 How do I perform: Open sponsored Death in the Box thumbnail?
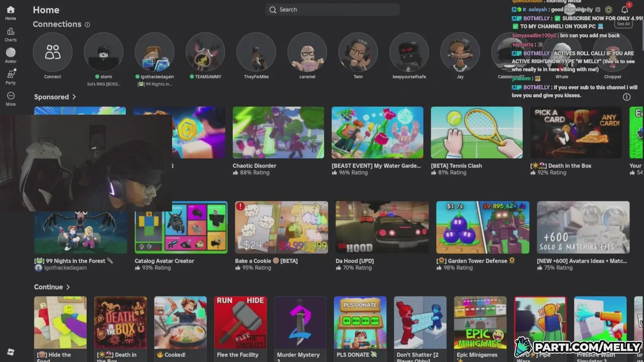point(576,132)
